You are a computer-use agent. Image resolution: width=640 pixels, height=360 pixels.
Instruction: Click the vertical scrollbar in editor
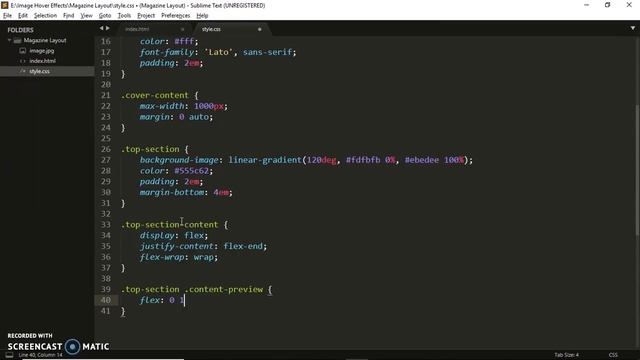(637, 170)
